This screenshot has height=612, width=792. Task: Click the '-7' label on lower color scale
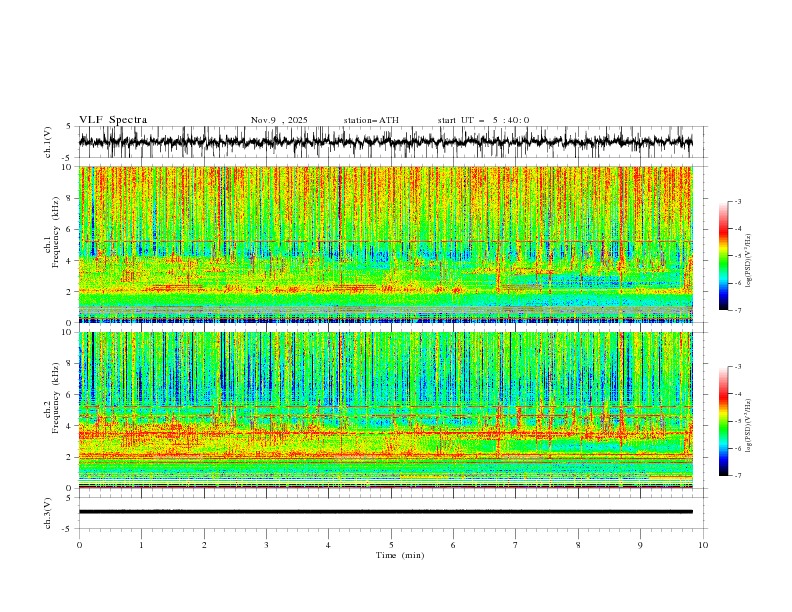pyautogui.click(x=737, y=476)
